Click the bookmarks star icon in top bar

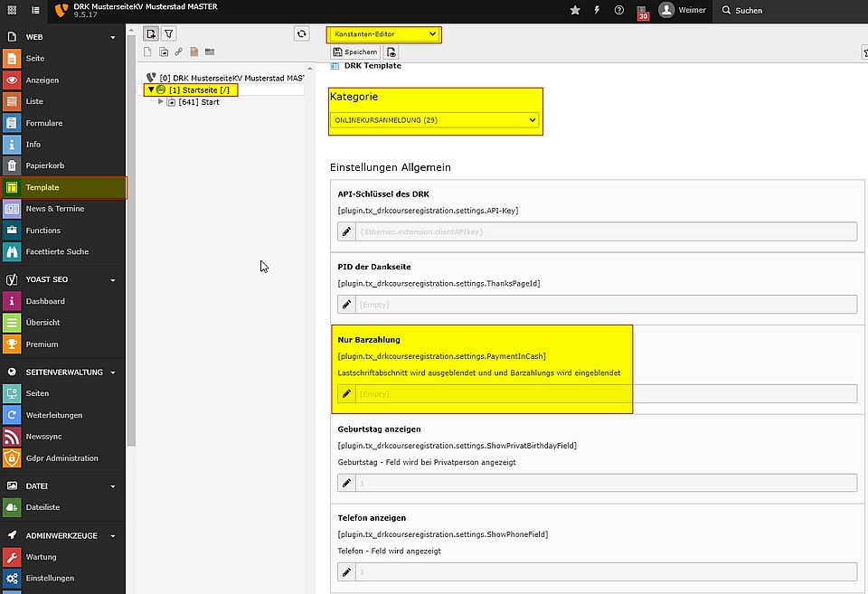click(576, 10)
